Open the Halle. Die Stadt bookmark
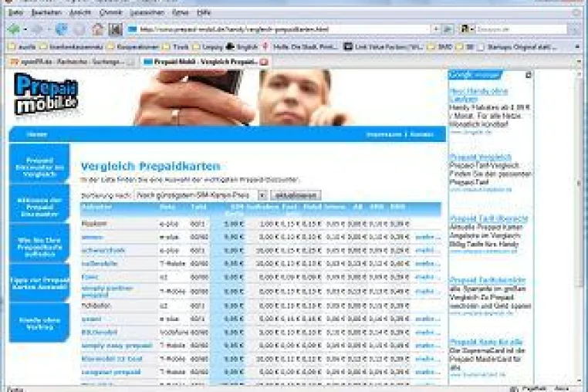The image size is (588, 392). [300, 47]
